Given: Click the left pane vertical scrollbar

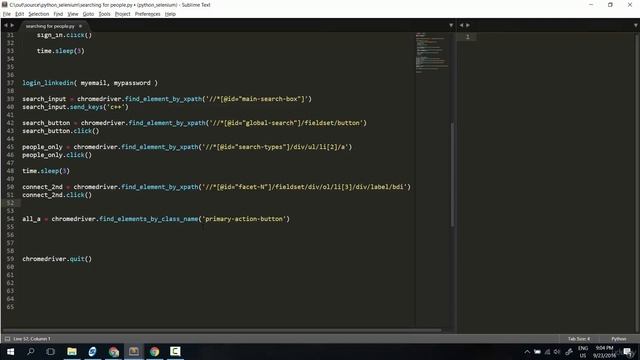Looking at the screenshot, I should coord(452,175).
